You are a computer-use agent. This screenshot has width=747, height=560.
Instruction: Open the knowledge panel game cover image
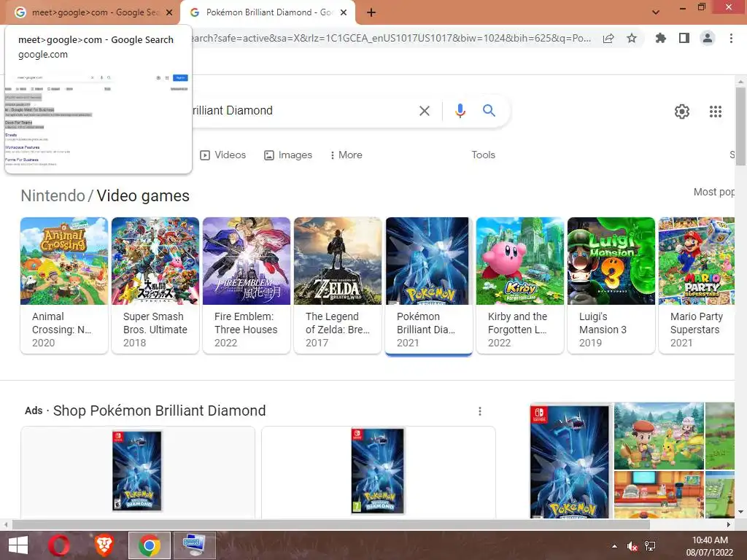pos(570,461)
